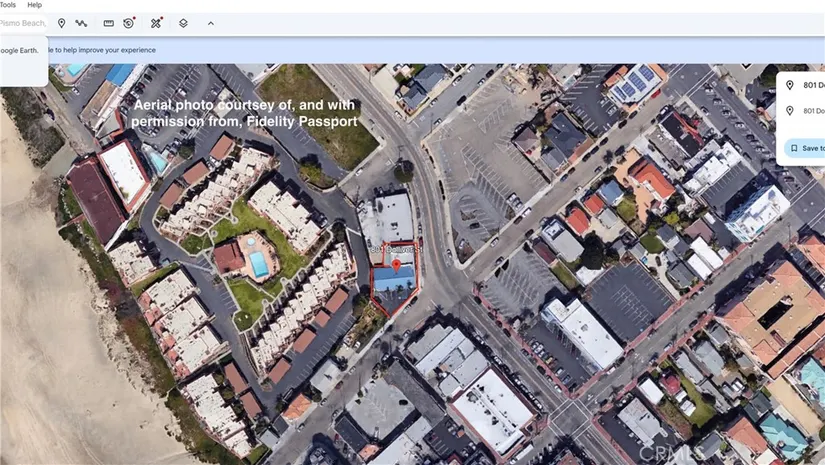Collapse the toolbar with the up chevron

(210, 23)
